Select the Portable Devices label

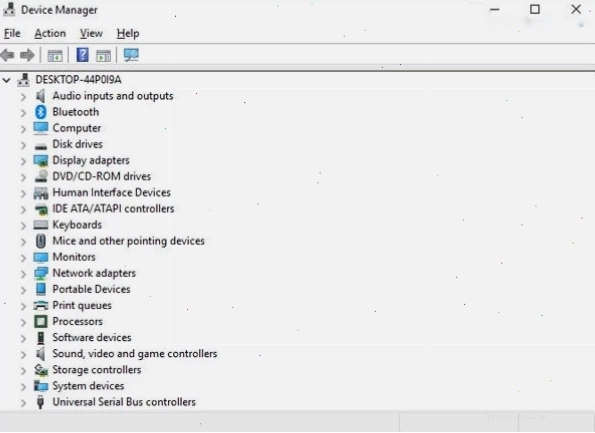click(91, 289)
